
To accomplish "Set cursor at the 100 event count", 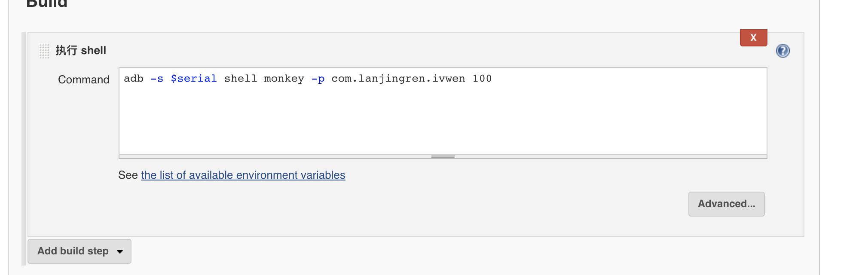I will coord(482,79).
